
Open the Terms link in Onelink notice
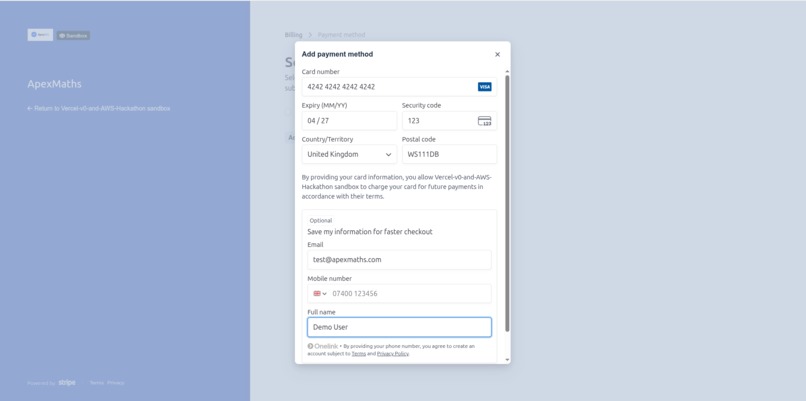(359, 354)
